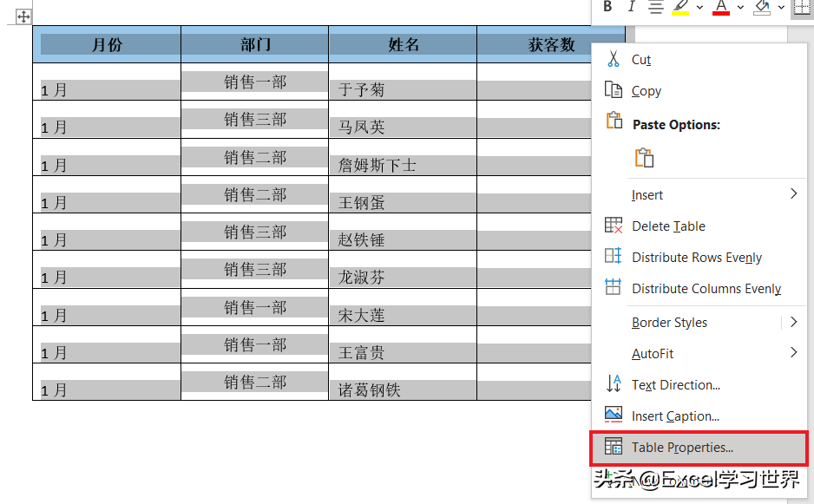Screen dimensions: 814x504
Task: Click 销售三部 in 赵铁锤's row
Action: coord(255,232)
